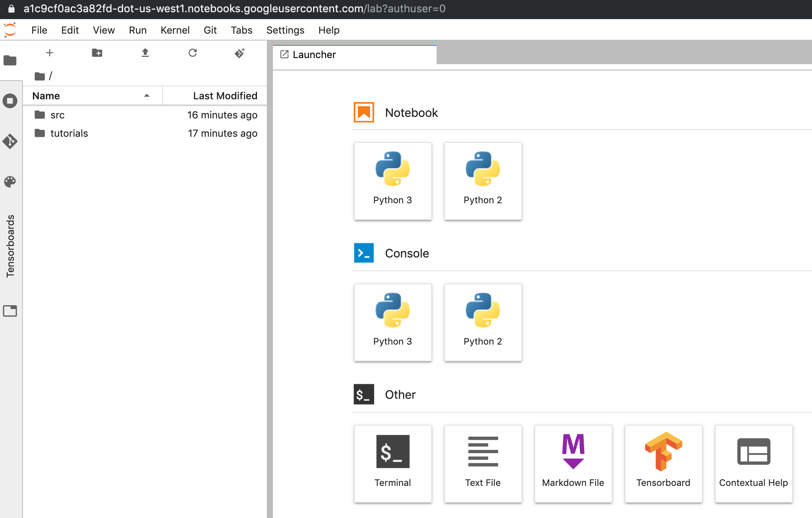Launch a Python 3 notebook
Viewport: 812px width, 518px height.
tap(393, 181)
